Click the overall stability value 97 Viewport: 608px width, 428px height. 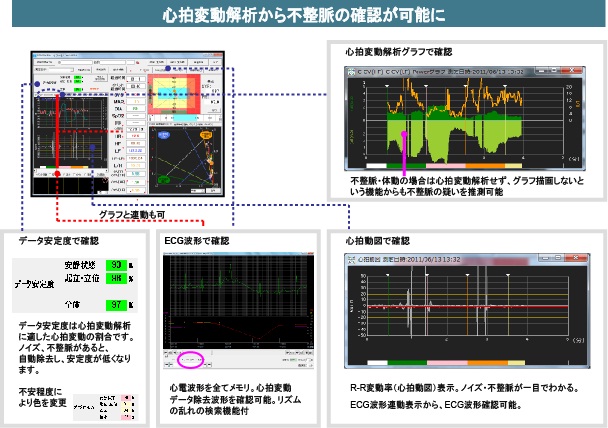tap(117, 303)
